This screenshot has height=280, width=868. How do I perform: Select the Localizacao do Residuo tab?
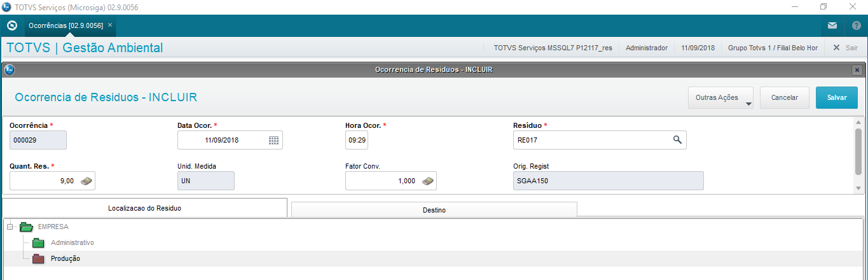pyautogui.click(x=145, y=208)
